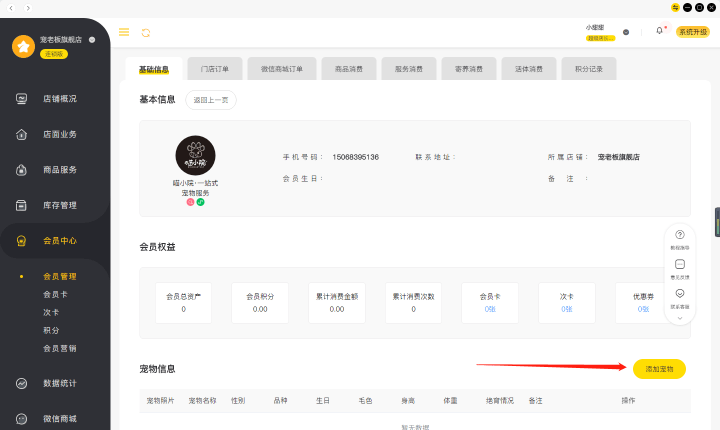
Task: Switch to the 门店订单 tab
Action: 214,69
